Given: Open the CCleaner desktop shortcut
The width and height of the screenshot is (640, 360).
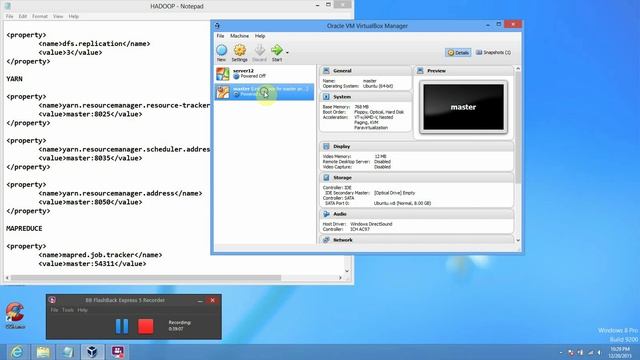Looking at the screenshot, I should click(15, 315).
